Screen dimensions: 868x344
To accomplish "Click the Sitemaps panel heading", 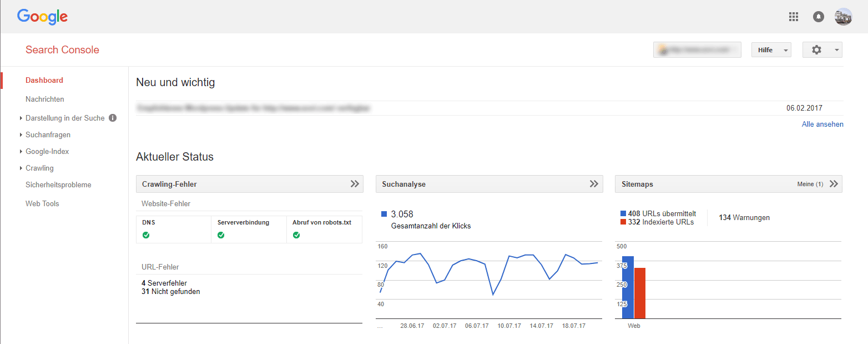I will (637, 184).
